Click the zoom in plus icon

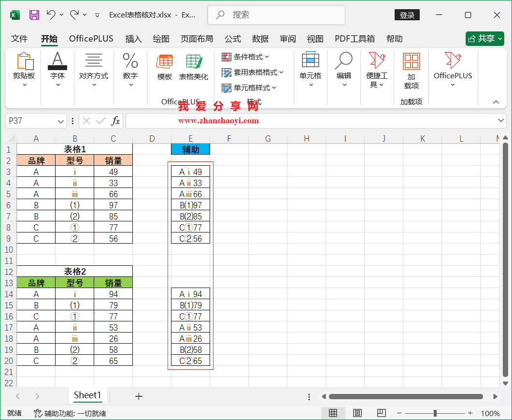(470, 413)
